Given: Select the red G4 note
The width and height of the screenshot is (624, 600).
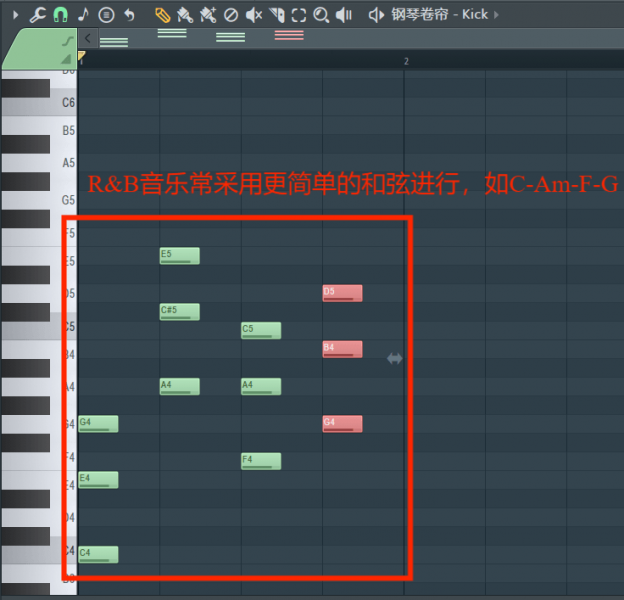Looking at the screenshot, I should pyautogui.click(x=342, y=424).
